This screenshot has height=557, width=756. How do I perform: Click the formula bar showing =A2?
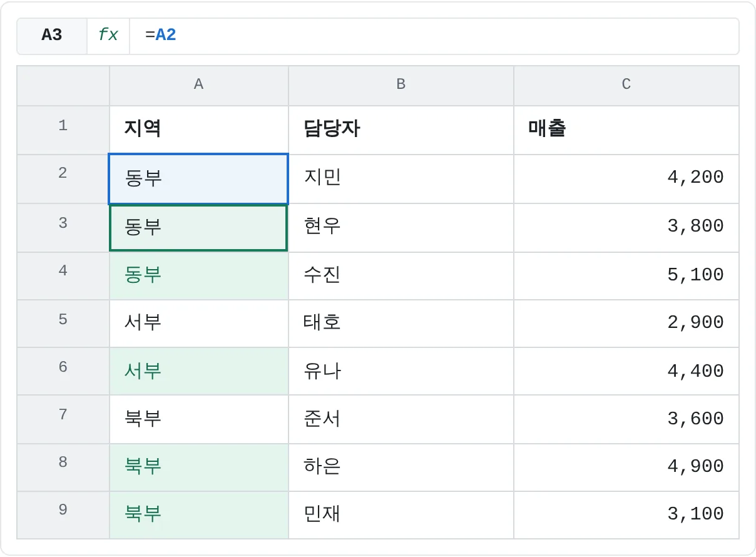tap(434, 36)
